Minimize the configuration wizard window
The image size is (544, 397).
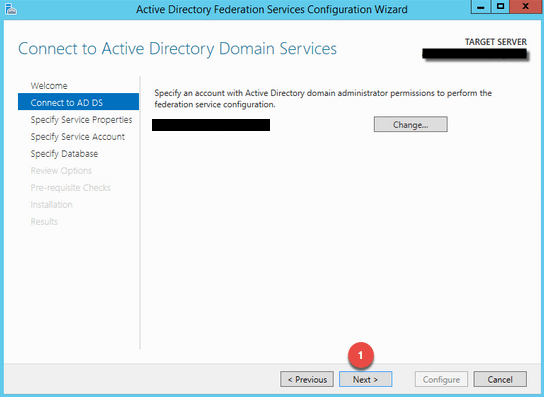click(481, 7)
